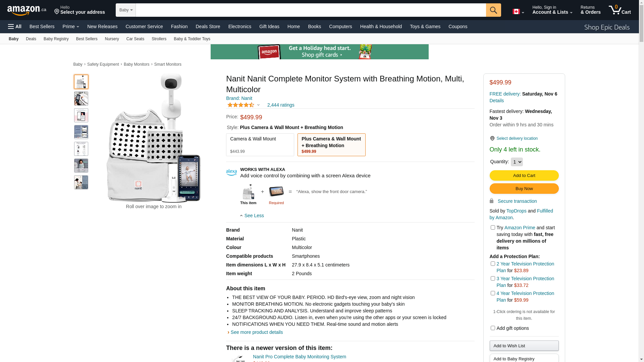Click the Amazon.ca logo
The height and width of the screenshot is (362, 644).
(26, 10)
